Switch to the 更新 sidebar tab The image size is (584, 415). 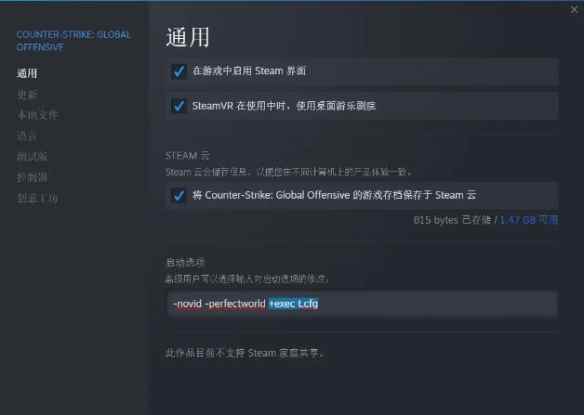pyautogui.click(x=27, y=94)
